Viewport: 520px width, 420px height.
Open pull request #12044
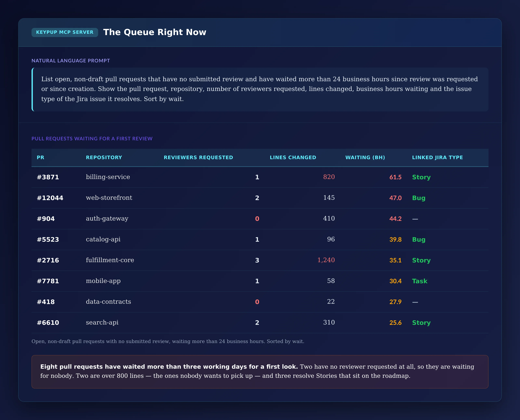click(x=50, y=198)
